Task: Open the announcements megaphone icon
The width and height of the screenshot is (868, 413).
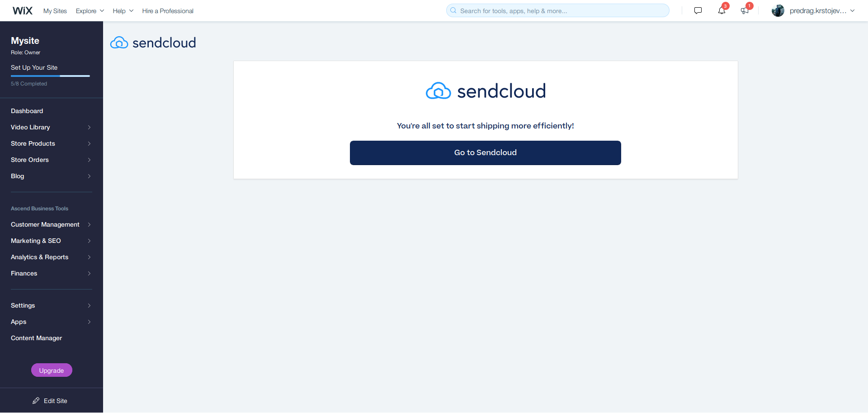Action: coord(745,10)
